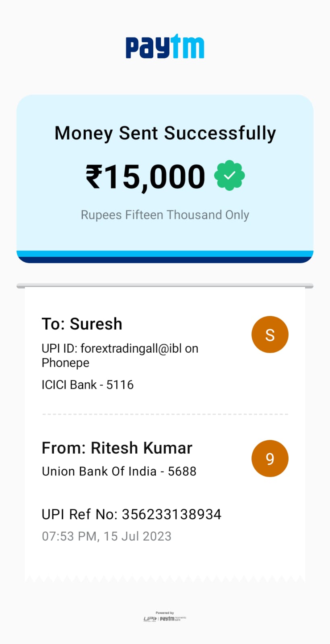Tap "From: Ritesh Kumar" sender name

pyautogui.click(x=117, y=448)
